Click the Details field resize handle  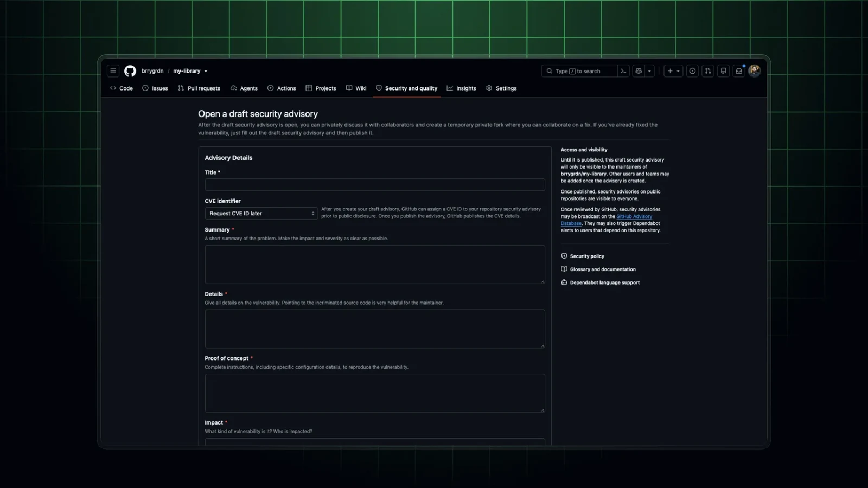pyautogui.click(x=542, y=345)
